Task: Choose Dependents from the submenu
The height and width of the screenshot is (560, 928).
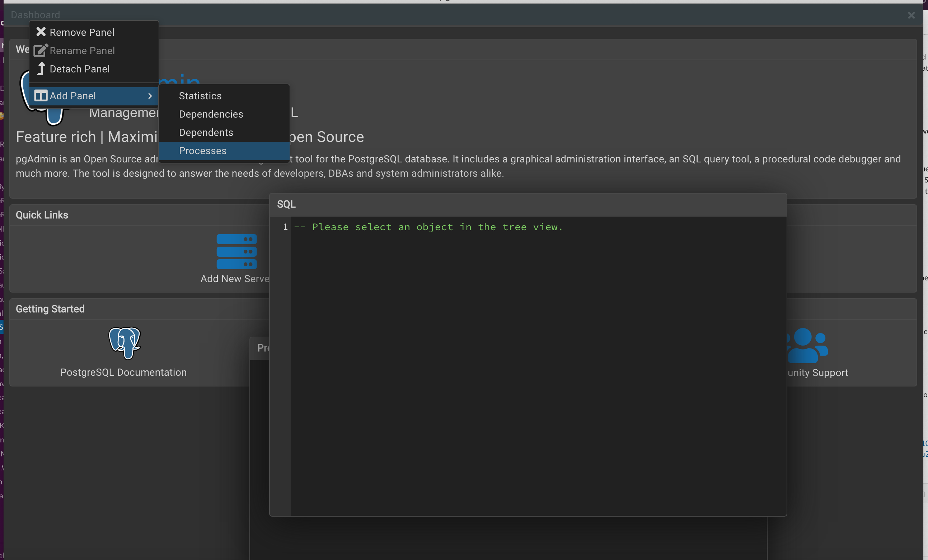Action: point(206,133)
